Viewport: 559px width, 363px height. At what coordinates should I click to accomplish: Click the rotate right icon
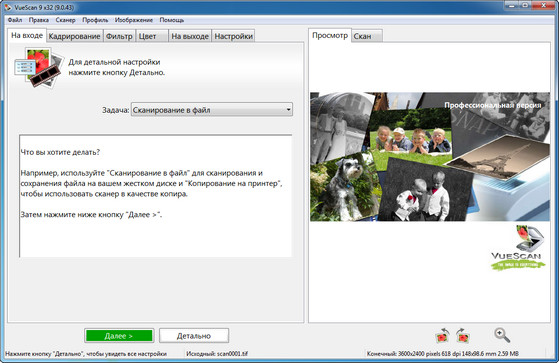[463, 336]
